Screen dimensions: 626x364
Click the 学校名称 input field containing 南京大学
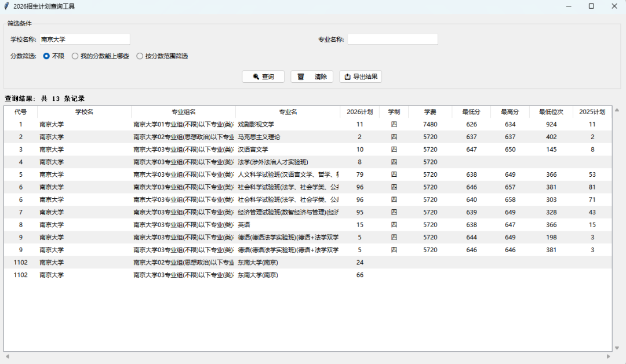pos(85,39)
